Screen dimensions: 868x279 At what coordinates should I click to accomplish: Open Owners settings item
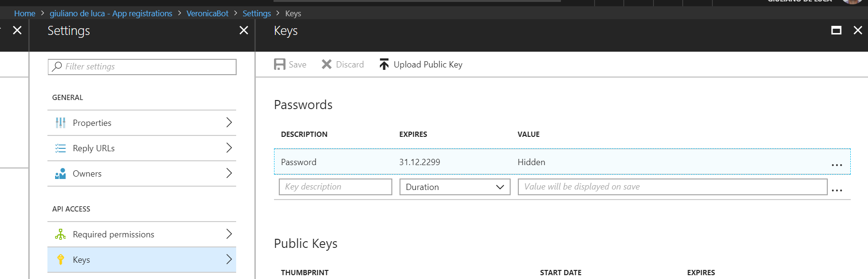pos(142,174)
